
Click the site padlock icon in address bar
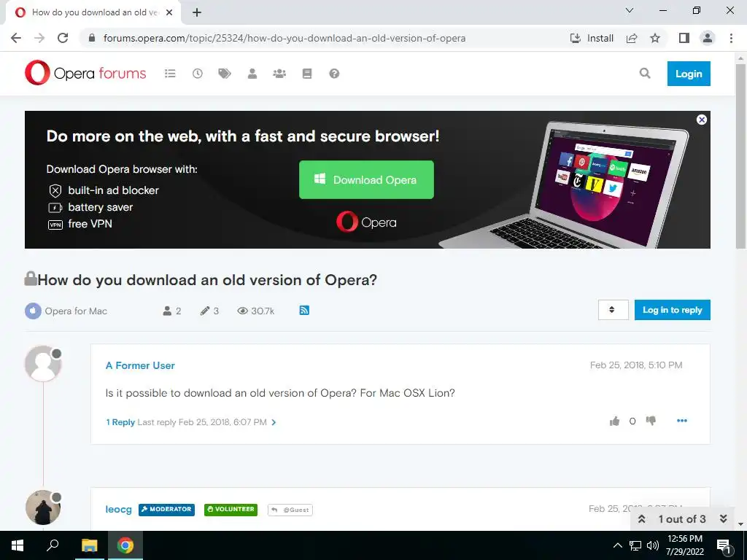[92, 38]
